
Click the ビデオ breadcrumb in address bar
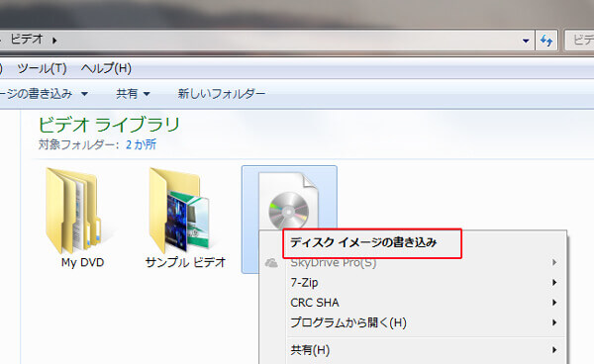tap(27, 40)
